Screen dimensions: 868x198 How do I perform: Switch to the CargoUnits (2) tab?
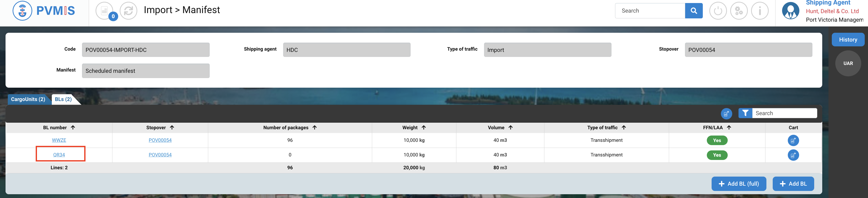click(x=28, y=99)
